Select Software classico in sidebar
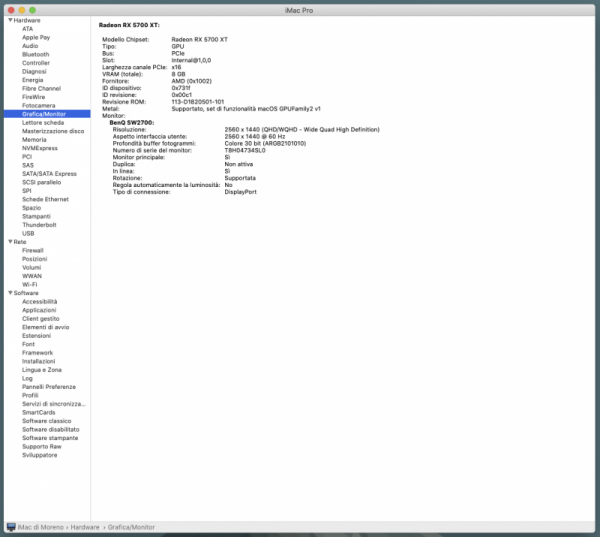This screenshot has width=600, height=537. click(46, 421)
